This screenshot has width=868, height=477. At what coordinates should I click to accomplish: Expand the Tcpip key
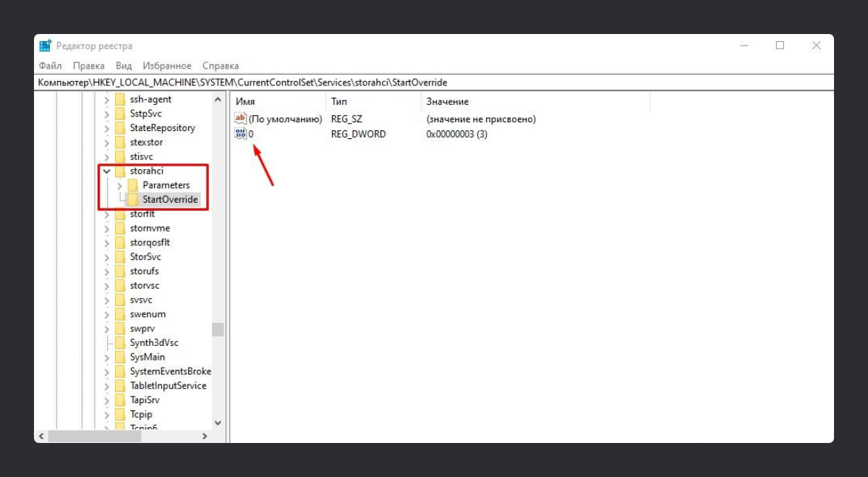(x=107, y=415)
